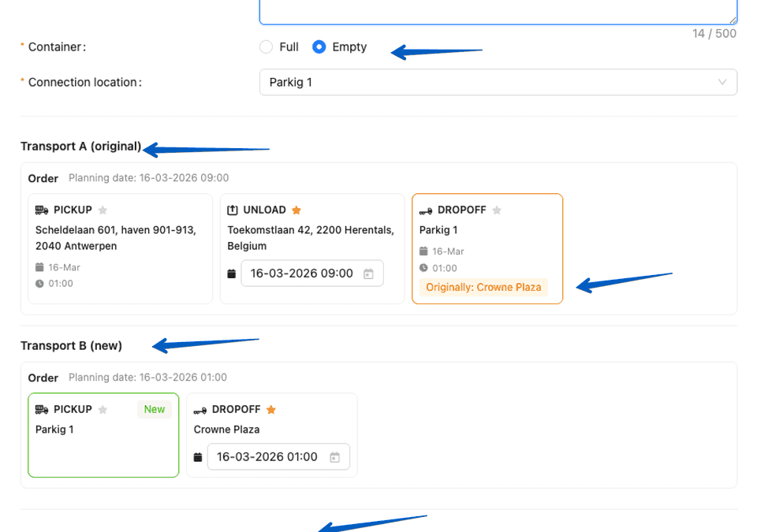Image resolution: width=757 pixels, height=532 pixels.
Task: Click 'Planning date: 16-03-2026 01:00' text
Action: coord(147,377)
